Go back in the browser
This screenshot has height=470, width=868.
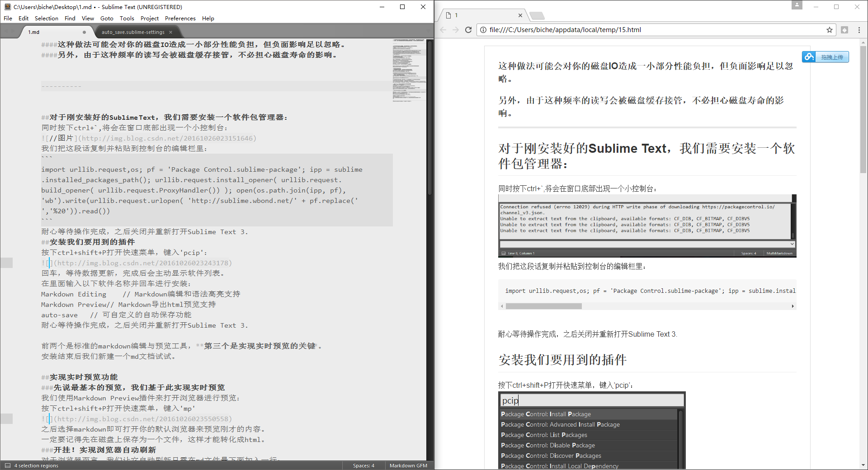coord(443,30)
